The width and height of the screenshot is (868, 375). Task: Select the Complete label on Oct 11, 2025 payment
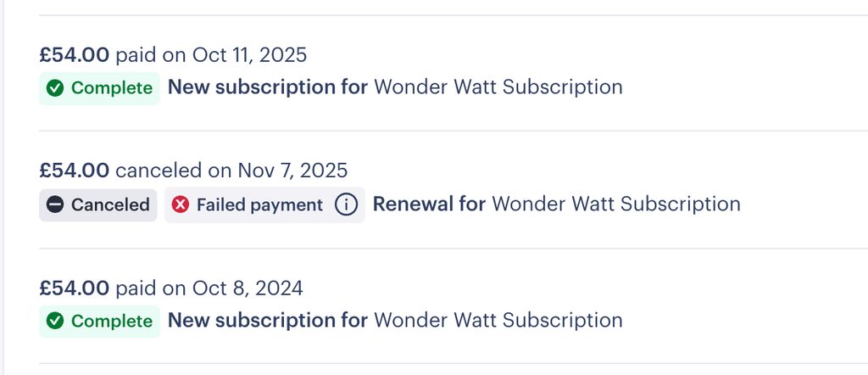coord(111,87)
